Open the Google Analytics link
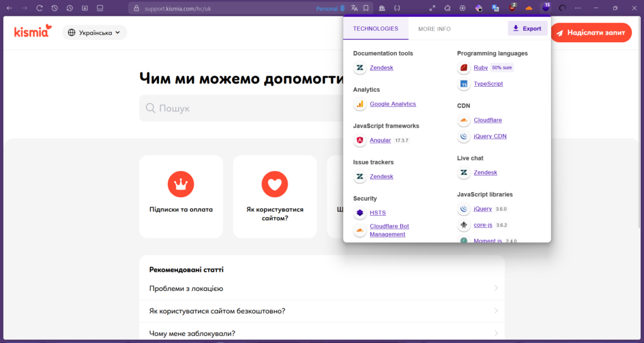Image resolution: width=644 pixels, height=343 pixels. pyautogui.click(x=392, y=104)
